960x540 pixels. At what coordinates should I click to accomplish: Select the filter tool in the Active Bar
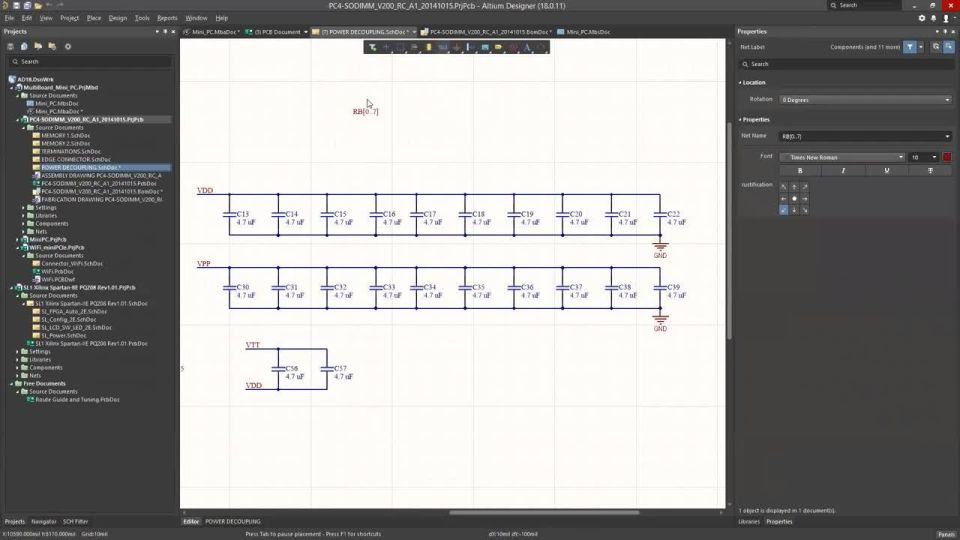tap(372, 47)
